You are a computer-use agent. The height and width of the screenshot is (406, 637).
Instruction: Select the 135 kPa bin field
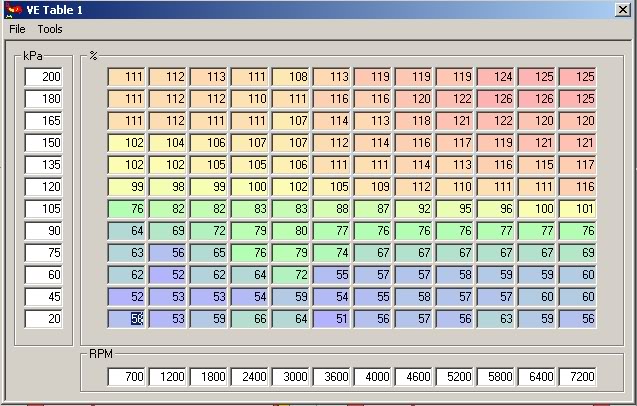43,165
